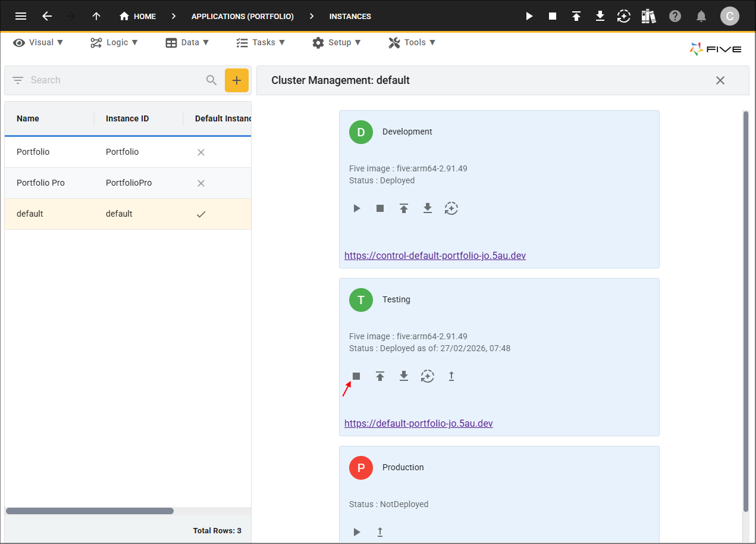Open the Tasks dropdown menu
Image resolution: width=756 pixels, height=544 pixels.
[x=261, y=42]
